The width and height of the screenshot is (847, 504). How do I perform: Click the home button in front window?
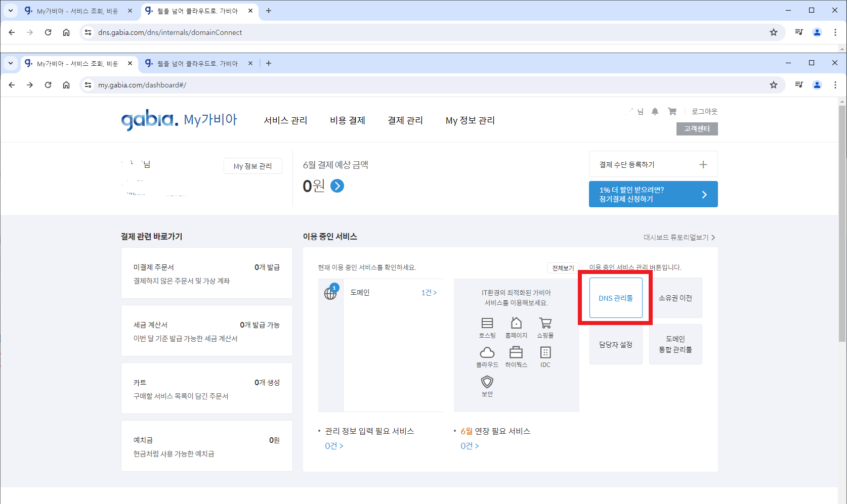(x=66, y=85)
